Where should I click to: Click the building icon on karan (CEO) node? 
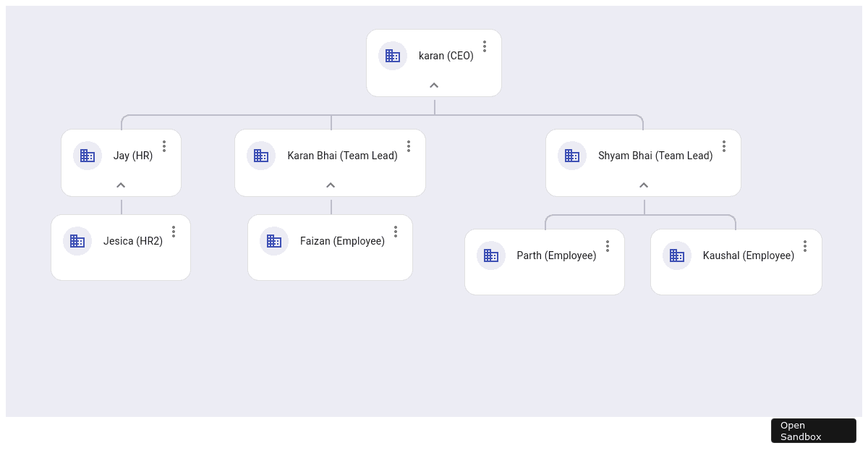(x=393, y=56)
